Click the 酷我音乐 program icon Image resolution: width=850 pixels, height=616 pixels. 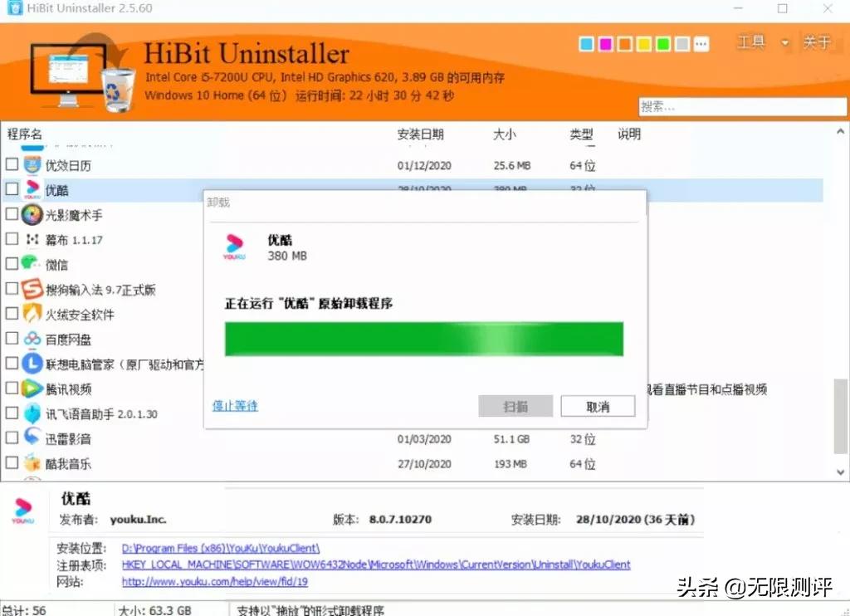coord(32,462)
